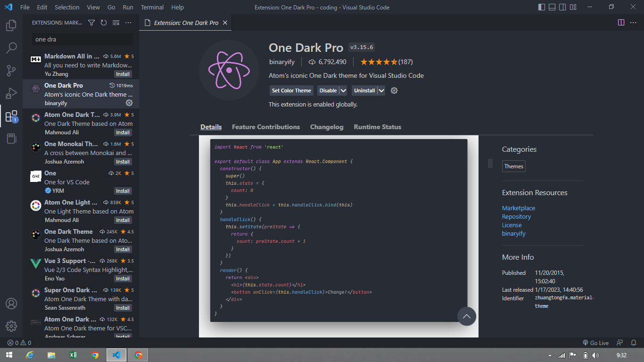
Task: Switch to the Details tab
Action: pos(211,127)
